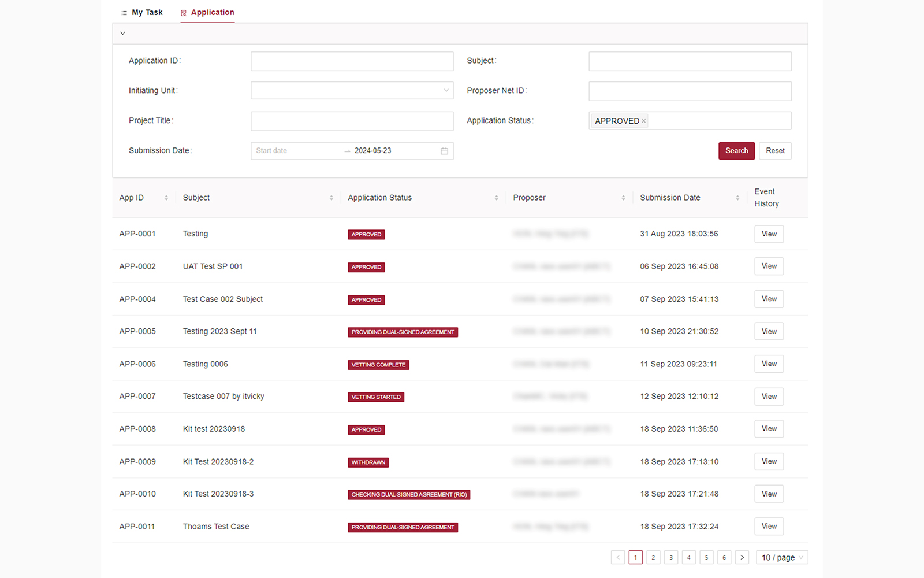The height and width of the screenshot is (578, 924).
Task: Open the Initiating Unit dropdown
Action: [x=352, y=91]
